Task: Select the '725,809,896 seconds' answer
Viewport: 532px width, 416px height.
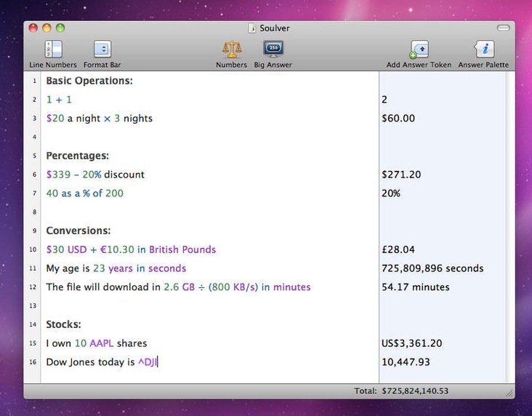Action: click(432, 268)
